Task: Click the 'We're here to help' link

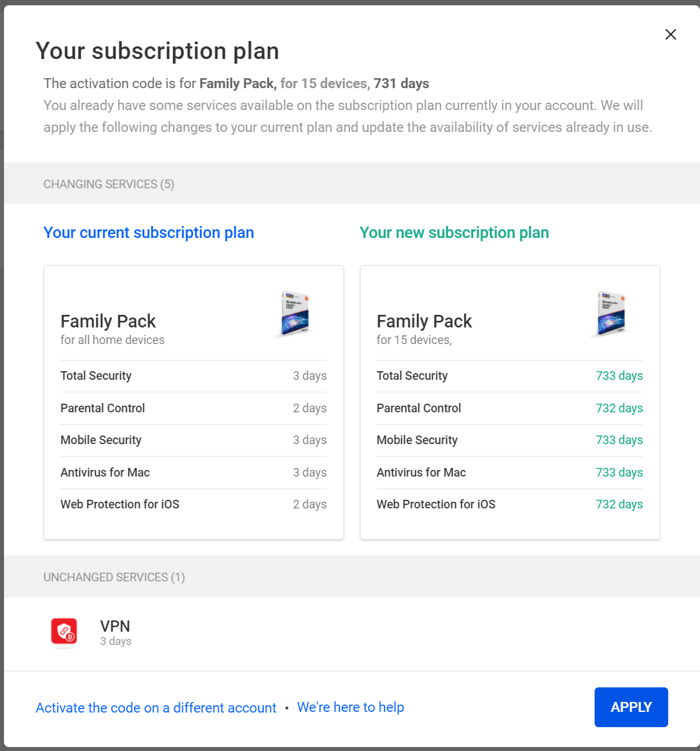Action: pos(351,707)
